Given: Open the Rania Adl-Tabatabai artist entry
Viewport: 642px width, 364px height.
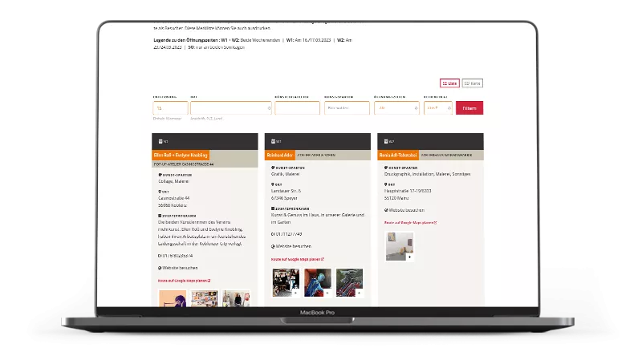Looking at the screenshot, I should (x=397, y=155).
